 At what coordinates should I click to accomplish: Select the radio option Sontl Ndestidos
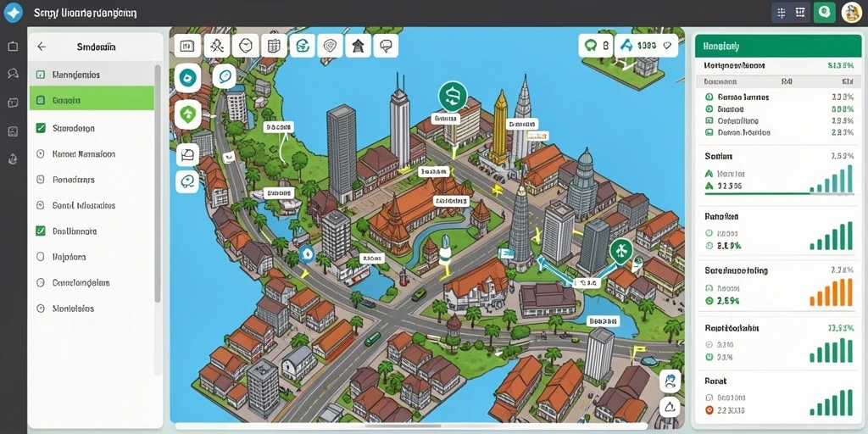click(40, 205)
